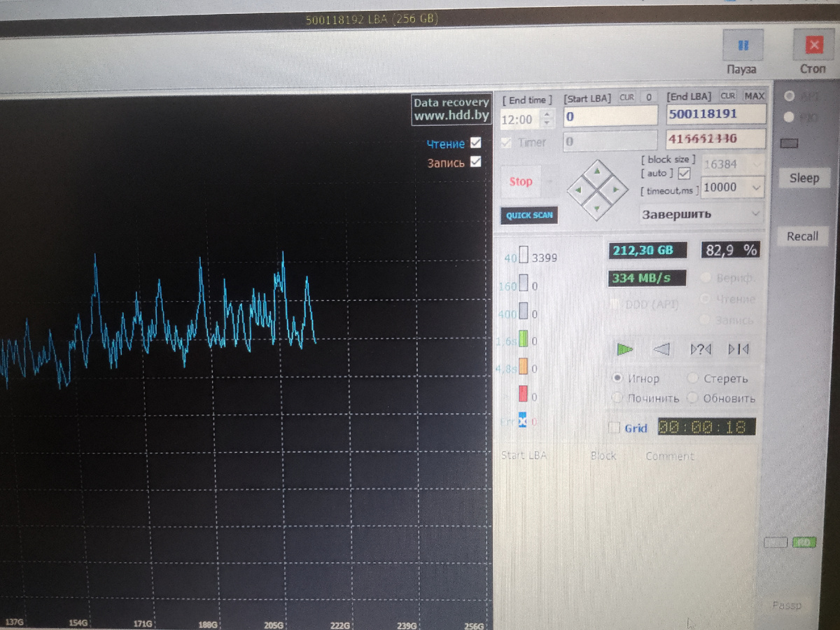Image resolution: width=840 pixels, height=630 pixels.
Task: Click the End LBA CUR button
Action: (x=729, y=96)
